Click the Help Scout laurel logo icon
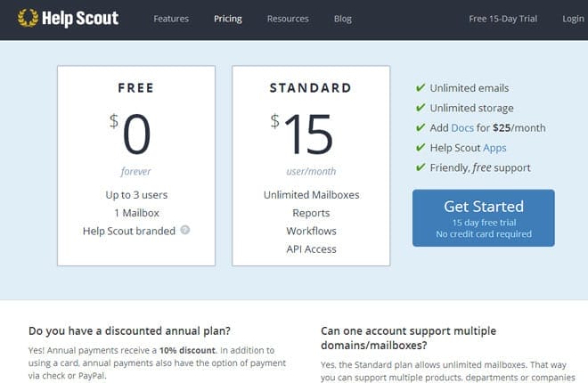The image size is (588, 383). point(28,18)
